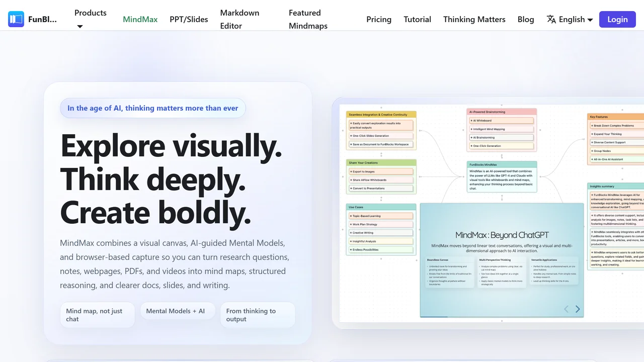
Task: Click the FunBlocks logo icon
Action: [x=16, y=19]
